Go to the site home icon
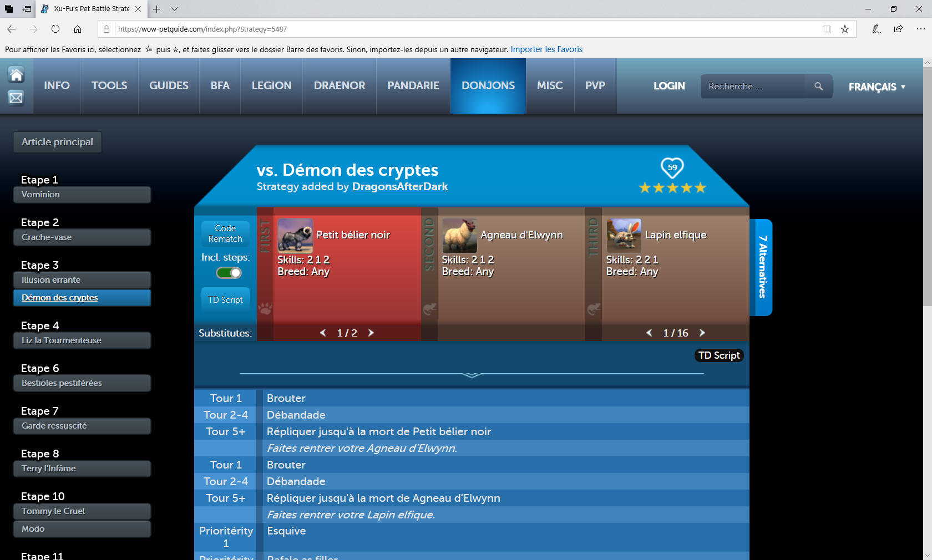The image size is (932, 560). point(16,75)
